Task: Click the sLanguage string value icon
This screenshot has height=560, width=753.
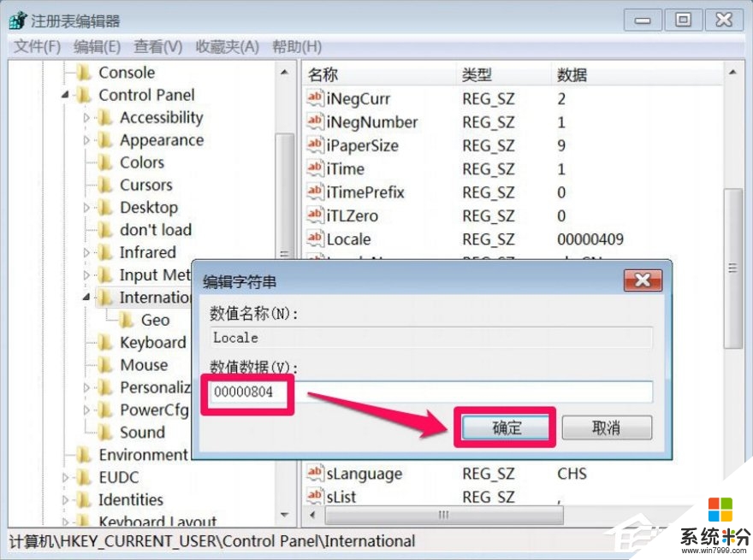Action: pos(315,474)
